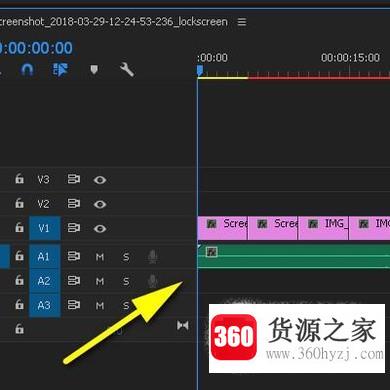Screen dimensions: 390x390
Task: Add a marker with the marker icon
Action: (x=94, y=70)
